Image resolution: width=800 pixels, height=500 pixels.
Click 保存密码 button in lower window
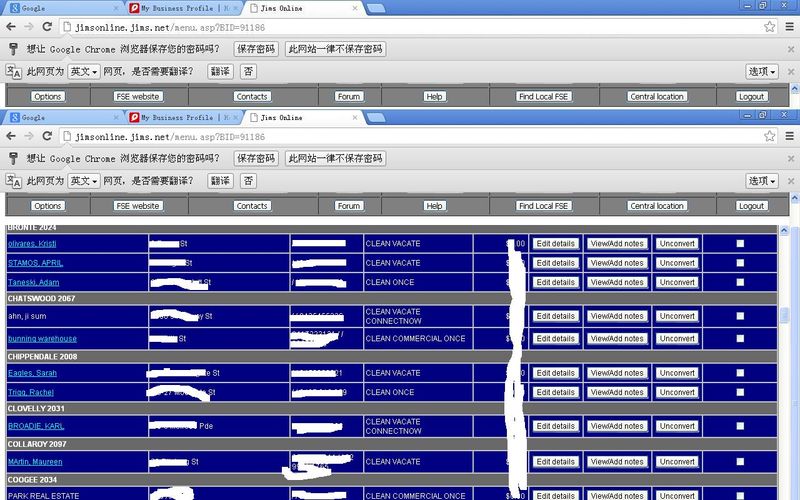pyautogui.click(x=256, y=159)
